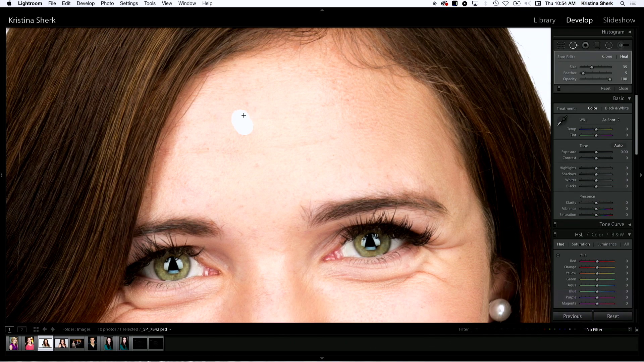This screenshot has height=362, width=644.
Task: Close the Spot Edit panel
Action: pos(623,88)
